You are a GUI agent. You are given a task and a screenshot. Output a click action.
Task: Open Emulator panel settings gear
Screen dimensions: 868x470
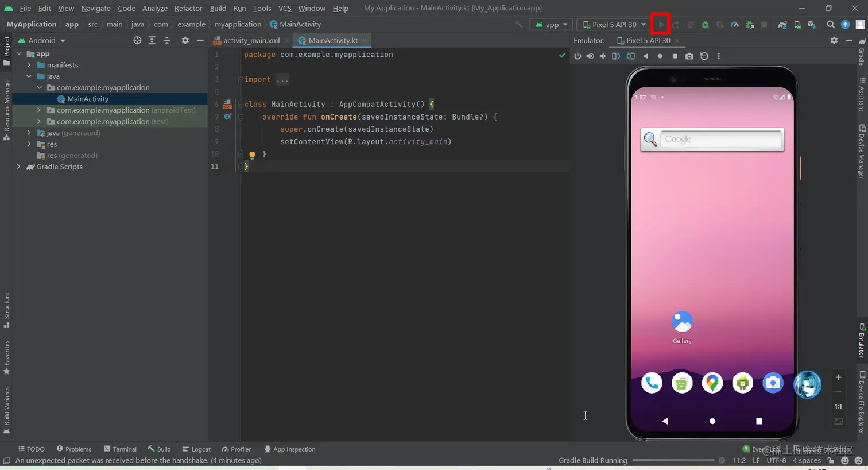pyautogui.click(x=834, y=40)
